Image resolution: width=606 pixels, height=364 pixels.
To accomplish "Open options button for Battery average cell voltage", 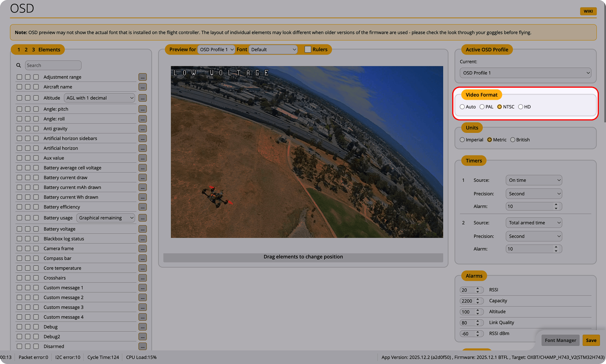I will [x=142, y=168].
